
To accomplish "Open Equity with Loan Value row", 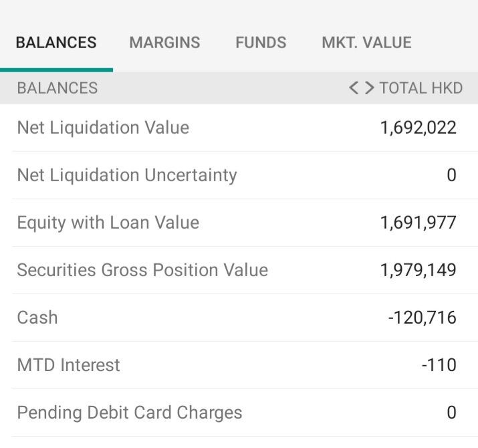I will pos(239,223).
